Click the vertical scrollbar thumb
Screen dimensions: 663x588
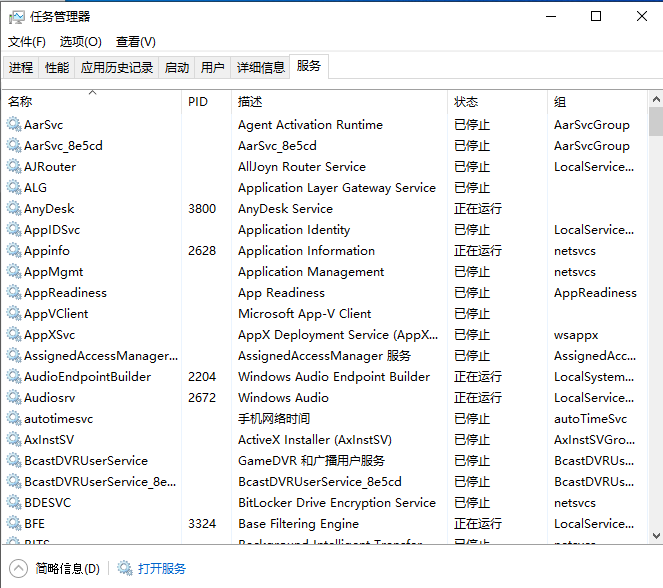(655, 122)
